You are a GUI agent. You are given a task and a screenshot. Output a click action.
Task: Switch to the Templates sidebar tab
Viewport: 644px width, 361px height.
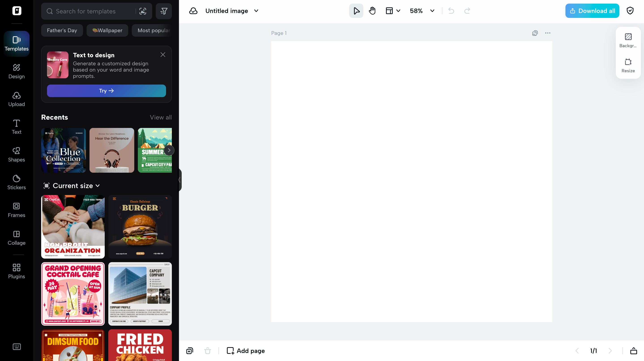[16, 43]
